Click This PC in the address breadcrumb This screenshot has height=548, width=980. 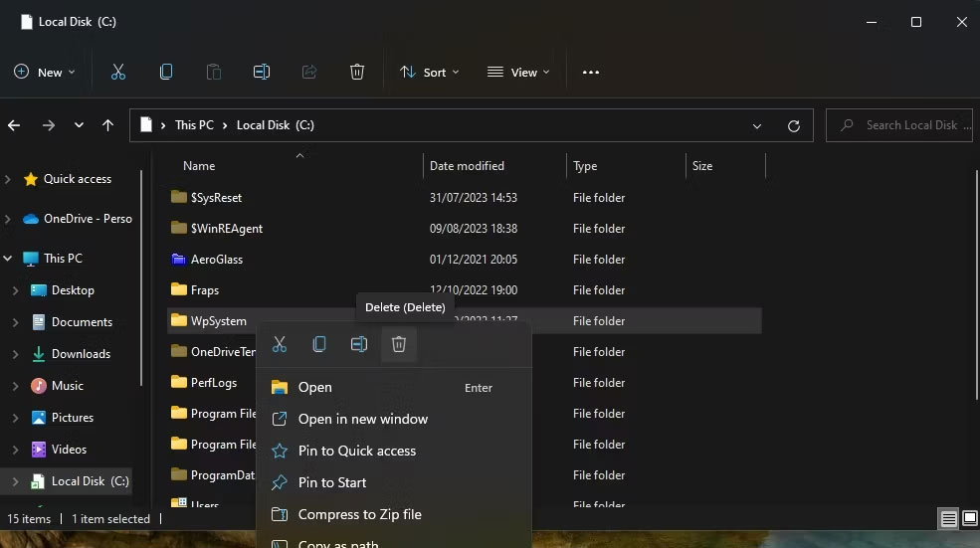(194, 125)
